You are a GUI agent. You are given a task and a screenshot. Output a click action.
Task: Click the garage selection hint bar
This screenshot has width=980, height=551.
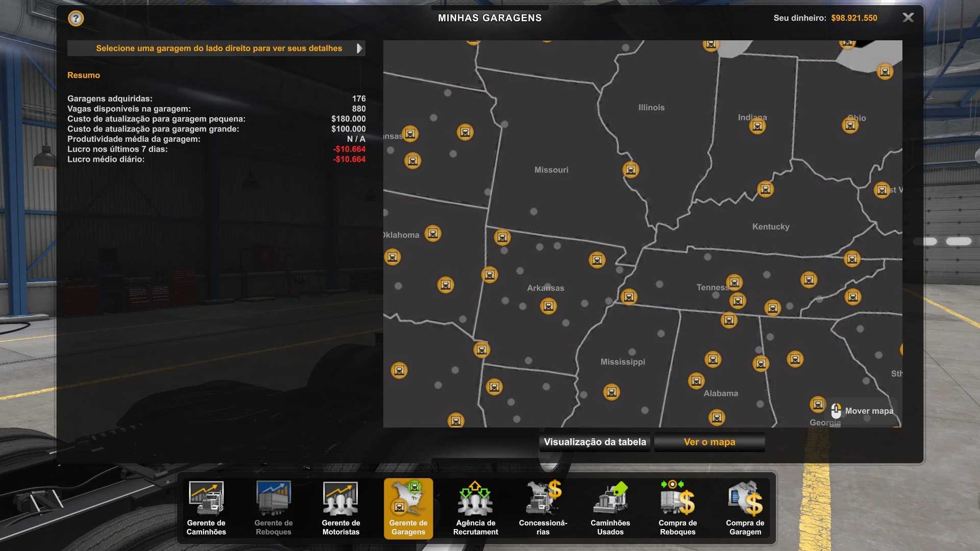[218, 48]
